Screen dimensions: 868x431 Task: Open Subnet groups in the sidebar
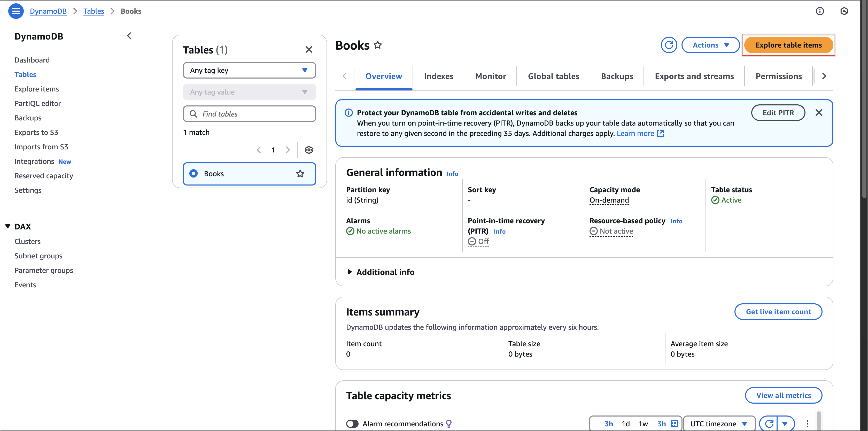[x=38, y=256]
